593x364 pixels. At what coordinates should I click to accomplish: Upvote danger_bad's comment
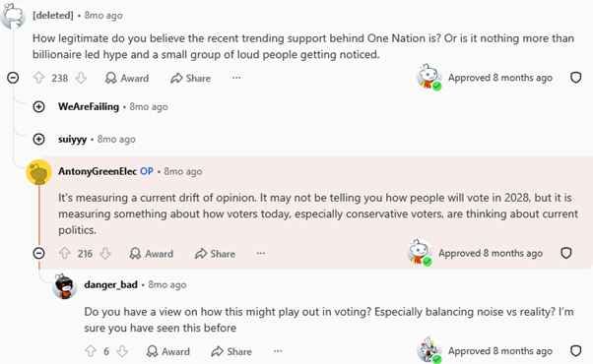tap(91, 351)
